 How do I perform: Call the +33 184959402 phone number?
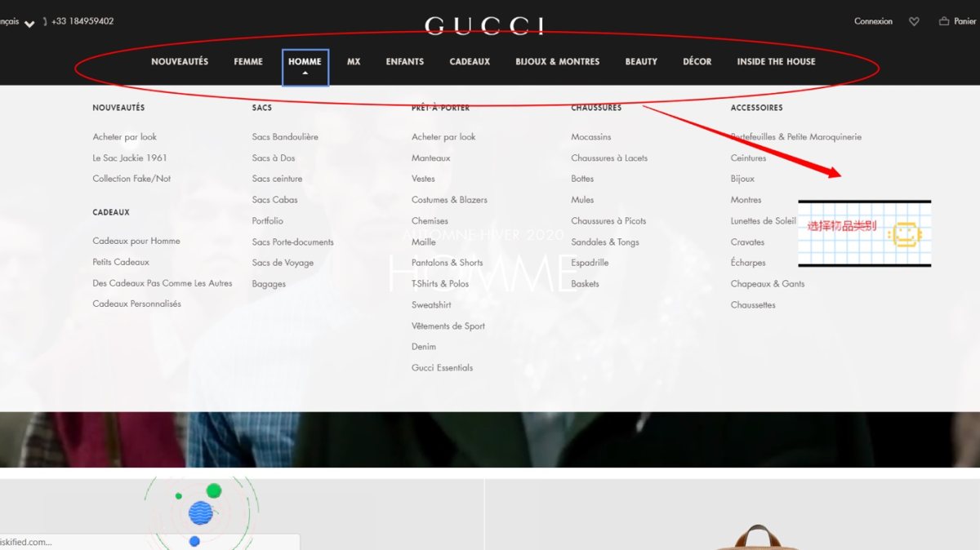[x=82, y=21]
